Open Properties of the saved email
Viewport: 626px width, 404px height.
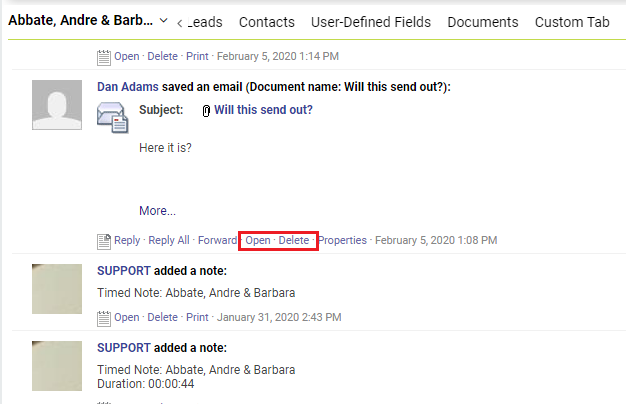tap(342, 240)
